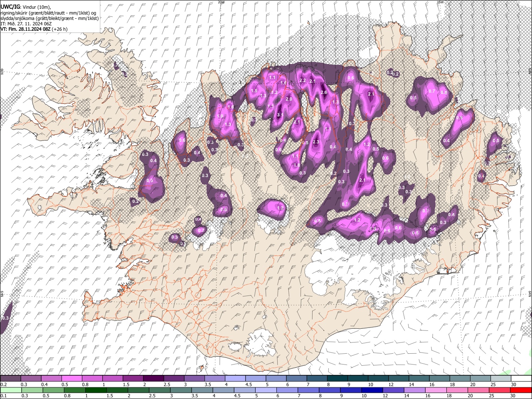The image size is (532, 399).
Task: Click the 0.2 tick label under the snow legend
Action: click(x=3, y=384)
